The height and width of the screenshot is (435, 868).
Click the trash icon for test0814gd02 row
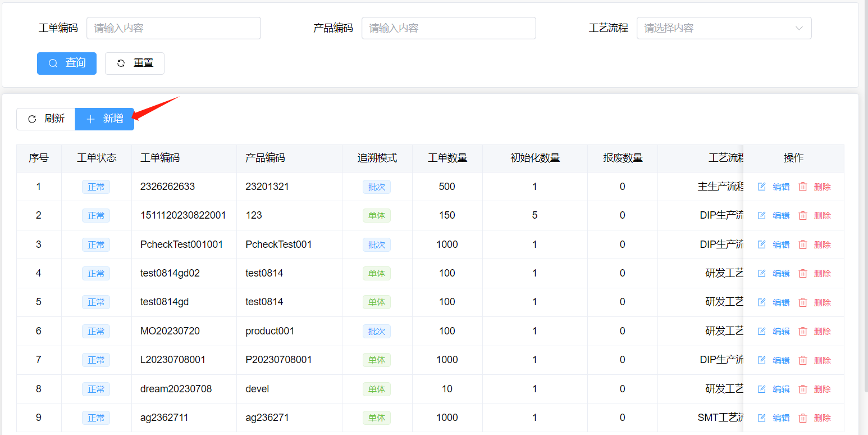[x=803, y=273]
